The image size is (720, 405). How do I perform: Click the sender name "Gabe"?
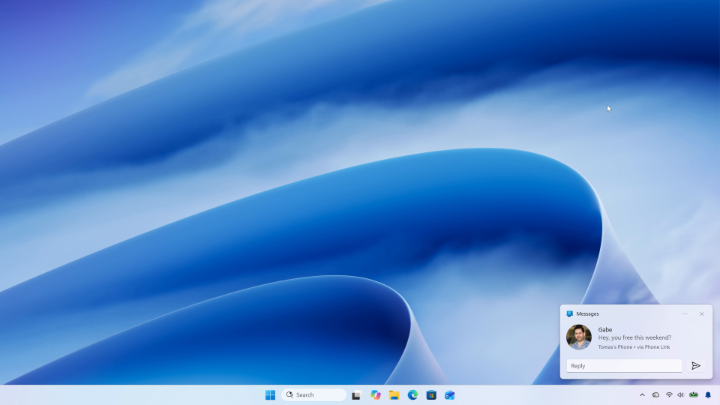[x=605, y=330]
